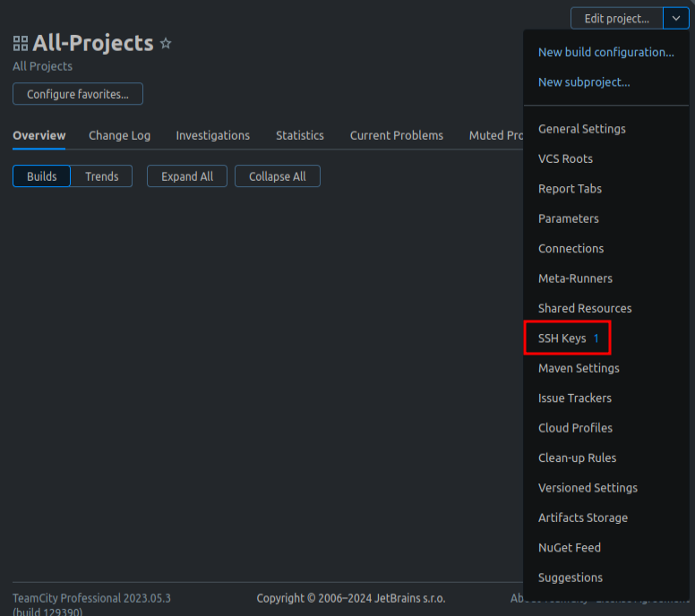695x616 pixels.
Task: Open the Investigations tab
Action: (x=212, y=135)
